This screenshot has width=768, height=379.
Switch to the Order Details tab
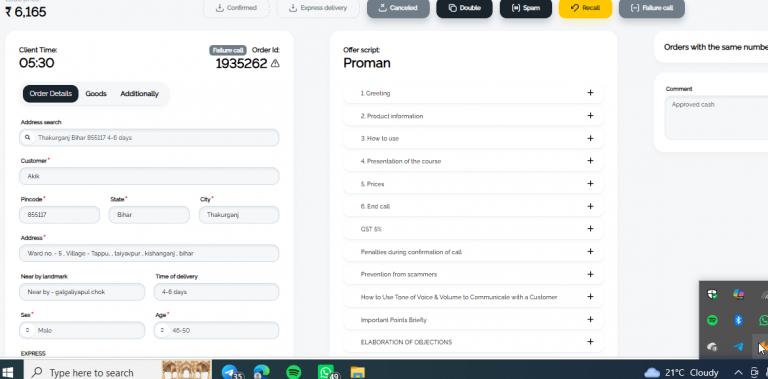(x=50, y=94)
